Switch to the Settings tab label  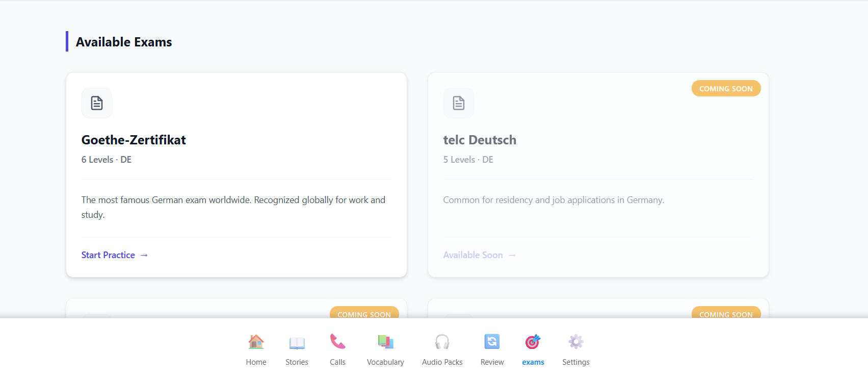(x=575, y=362)
